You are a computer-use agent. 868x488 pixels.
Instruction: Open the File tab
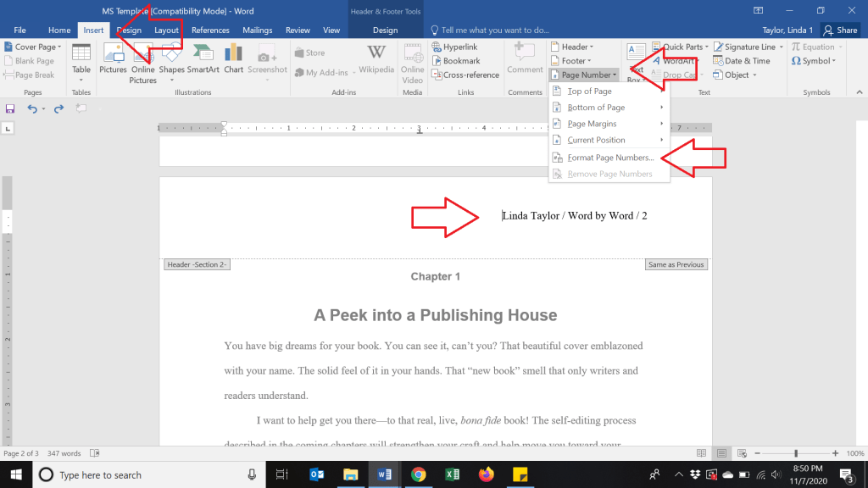tap(20, 30)
